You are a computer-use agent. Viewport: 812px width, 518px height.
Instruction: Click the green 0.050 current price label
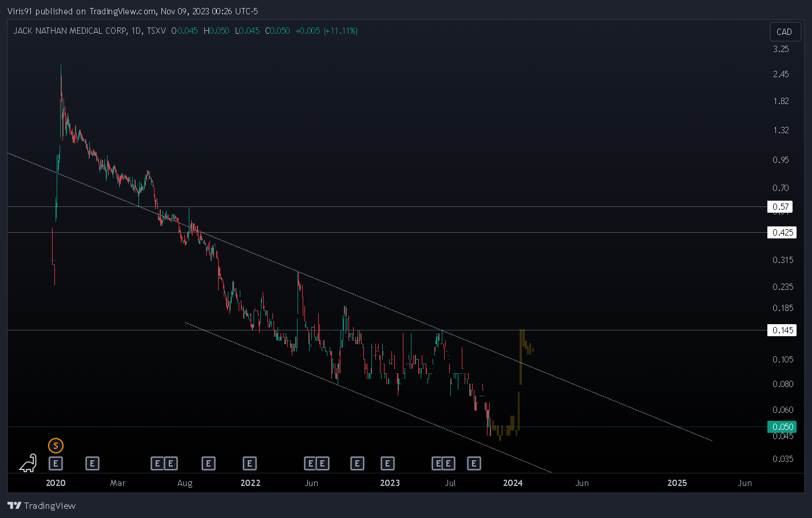pos(782,427)
